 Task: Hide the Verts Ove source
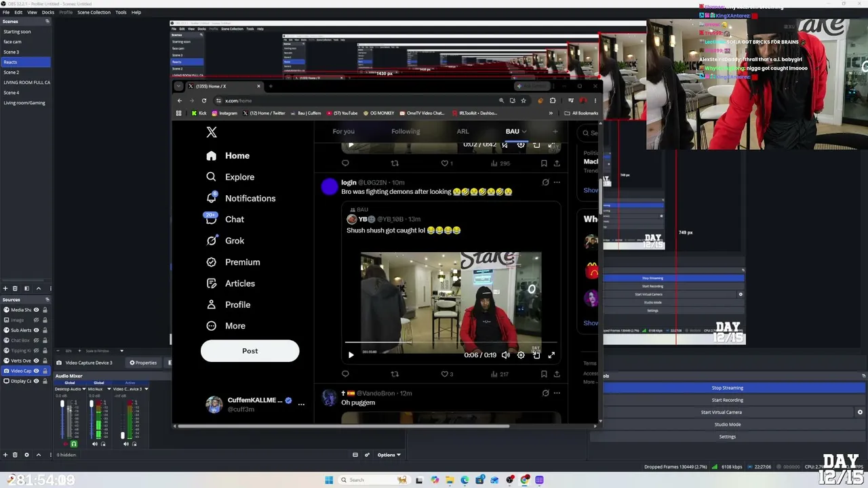(x=37, y=361)
